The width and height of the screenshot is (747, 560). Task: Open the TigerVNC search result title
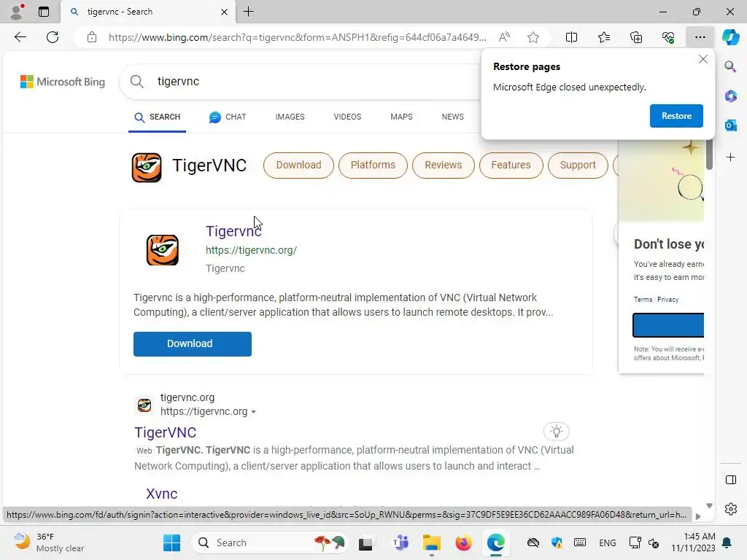(166, 432)
